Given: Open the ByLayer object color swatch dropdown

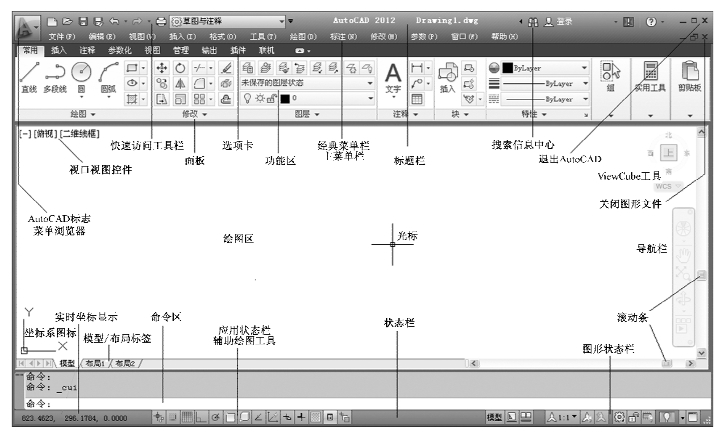Looking at the screenshot, I should 545,68.
